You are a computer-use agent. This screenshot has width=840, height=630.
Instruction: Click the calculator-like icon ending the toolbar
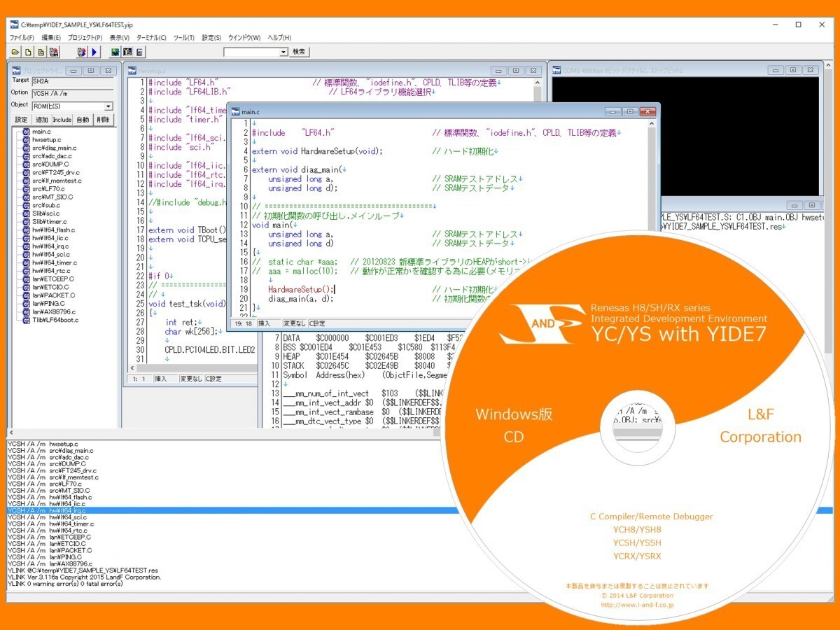click(x=140, y=52)
